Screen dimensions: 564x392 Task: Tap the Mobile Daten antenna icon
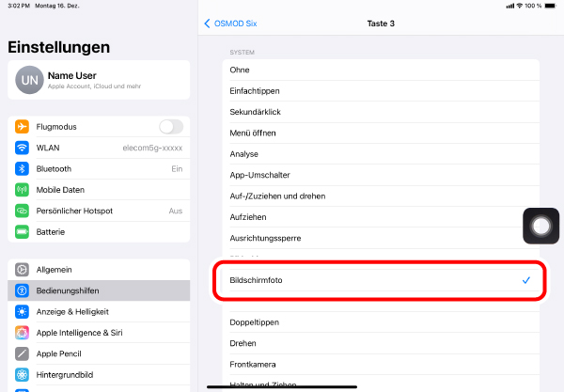pyautogui.click(x=22, y=190)
